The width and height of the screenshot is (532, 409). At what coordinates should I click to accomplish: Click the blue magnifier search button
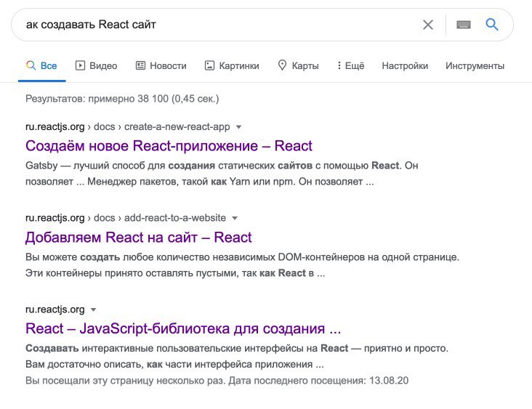[x=491, y=25]
